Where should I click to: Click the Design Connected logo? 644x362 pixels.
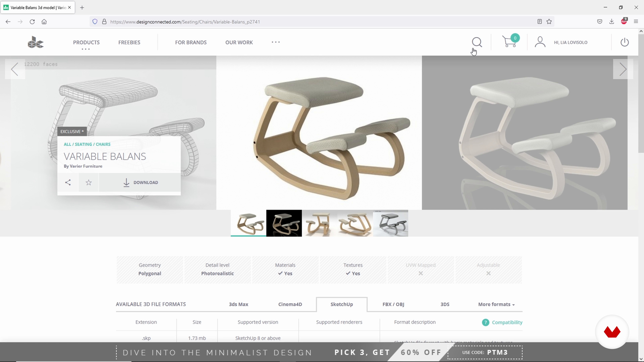(x=36, y=42)
